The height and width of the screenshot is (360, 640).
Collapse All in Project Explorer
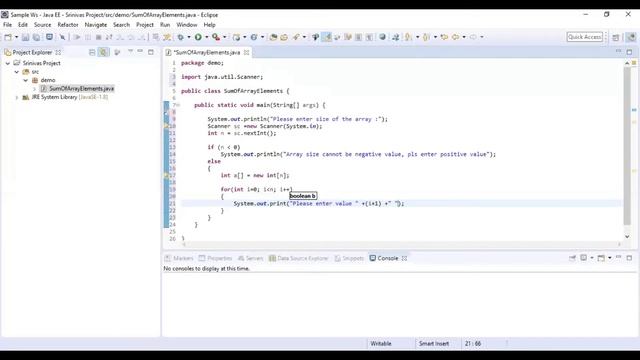92,52
